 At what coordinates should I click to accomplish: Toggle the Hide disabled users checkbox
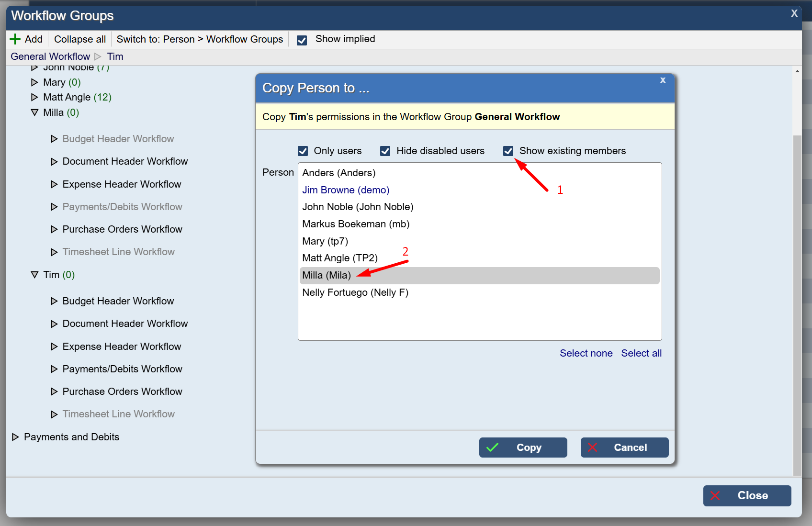pyautogui.click(x=385, y=151)
